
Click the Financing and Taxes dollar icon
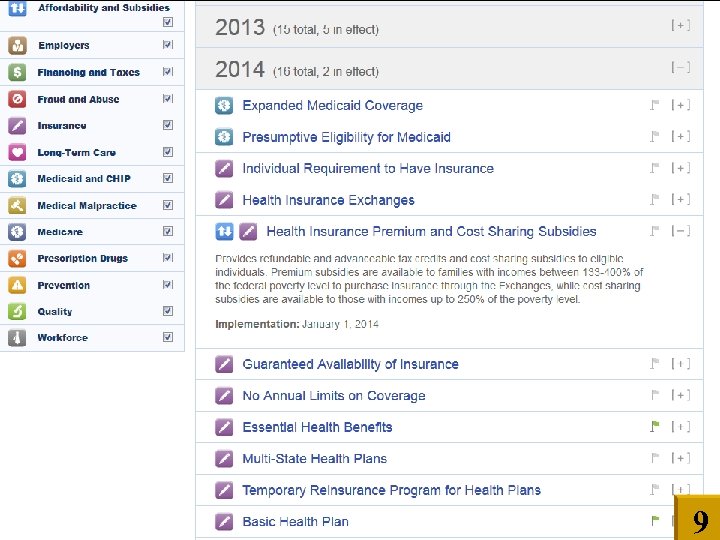coord(17,73)
